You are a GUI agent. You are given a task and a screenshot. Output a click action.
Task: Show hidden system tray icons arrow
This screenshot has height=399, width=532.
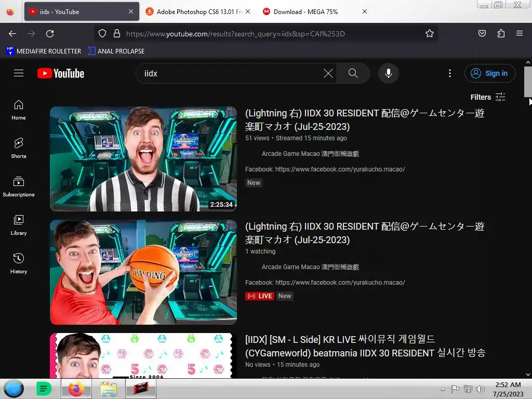(443, 389)
